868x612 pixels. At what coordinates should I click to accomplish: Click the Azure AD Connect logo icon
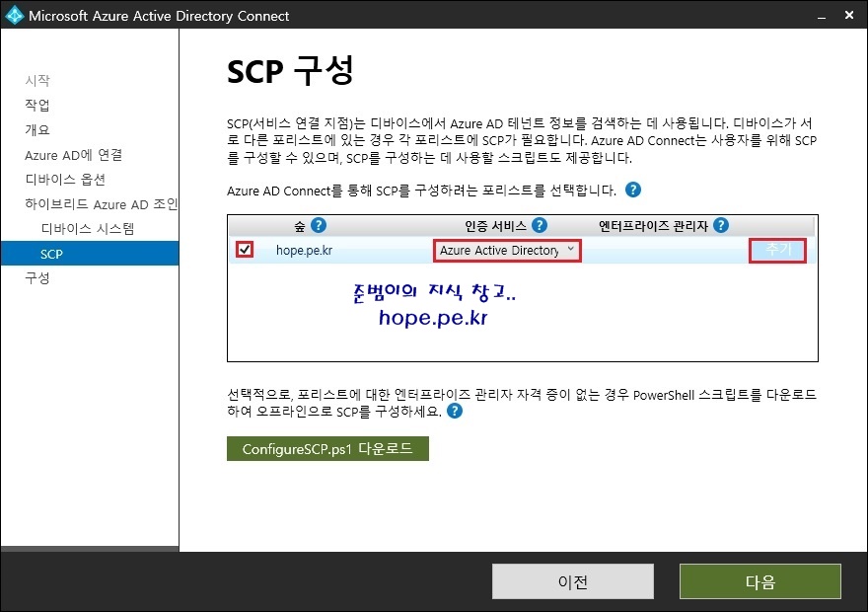13,15
